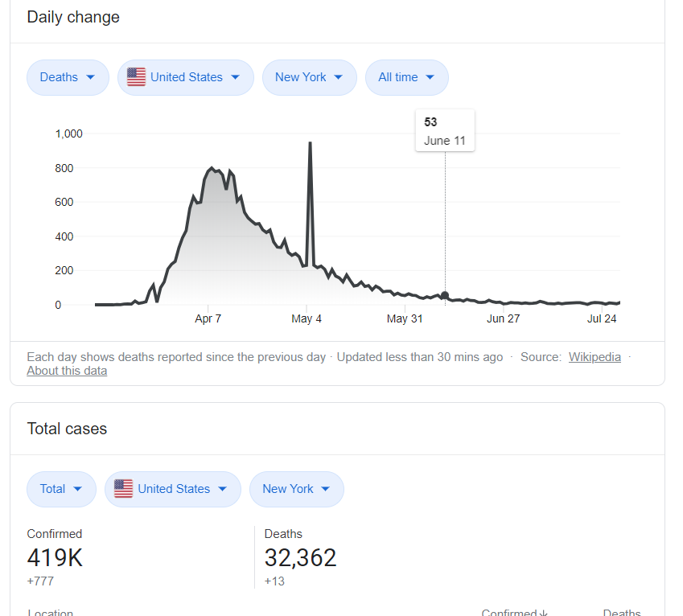The image size is (683, 616).
Task: Click the June 11 data point marker
Action: click(x=445, y=296)
